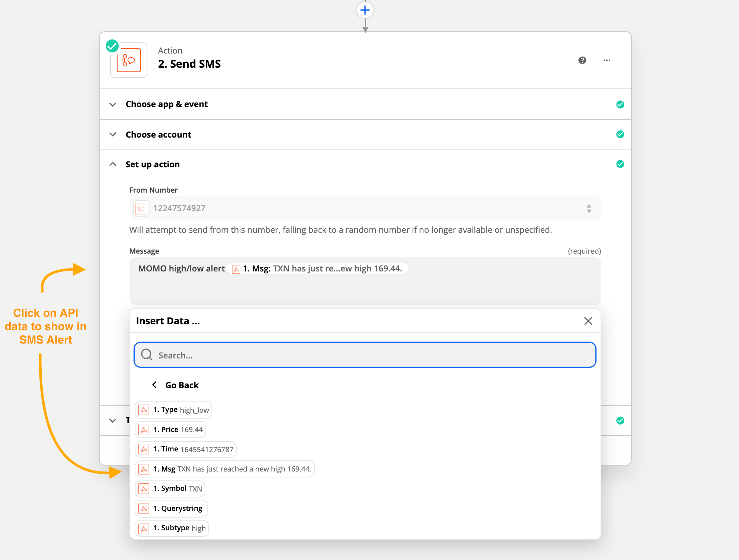Open the three-dot more options menu
The height and width of the screenshot is (560, 739).
click(607, 60)
